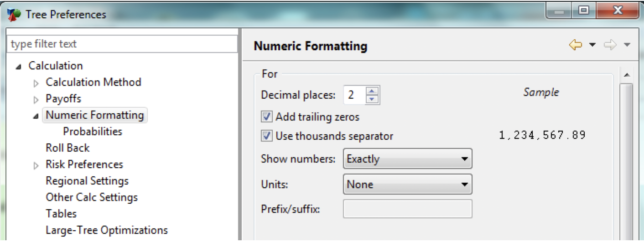This screenshot has height=243, width=644.
Task: Click the scrollbar up arrow
Action: (626, 74)
